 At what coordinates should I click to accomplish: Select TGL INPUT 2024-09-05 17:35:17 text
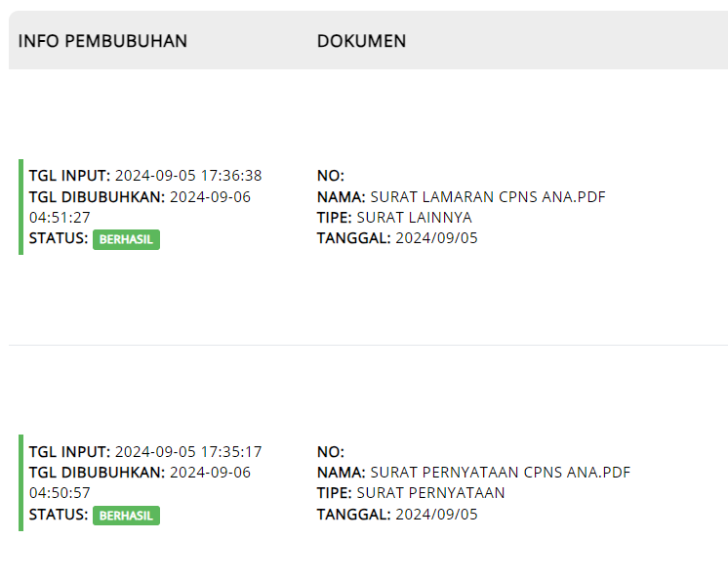tap(145, 451)
